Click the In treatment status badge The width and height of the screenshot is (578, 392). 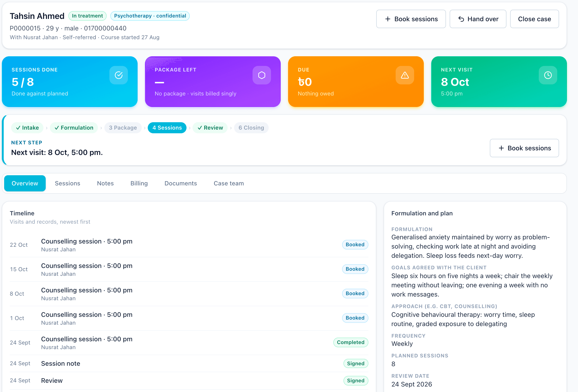point(87,16)
